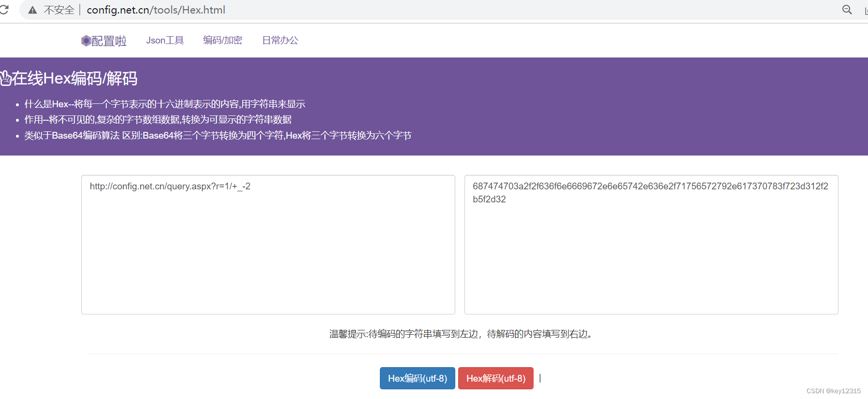The image size is (868, 399).
Task: Click the zoom magnifier icon in address bar
Action: click(x=847, y=10)
